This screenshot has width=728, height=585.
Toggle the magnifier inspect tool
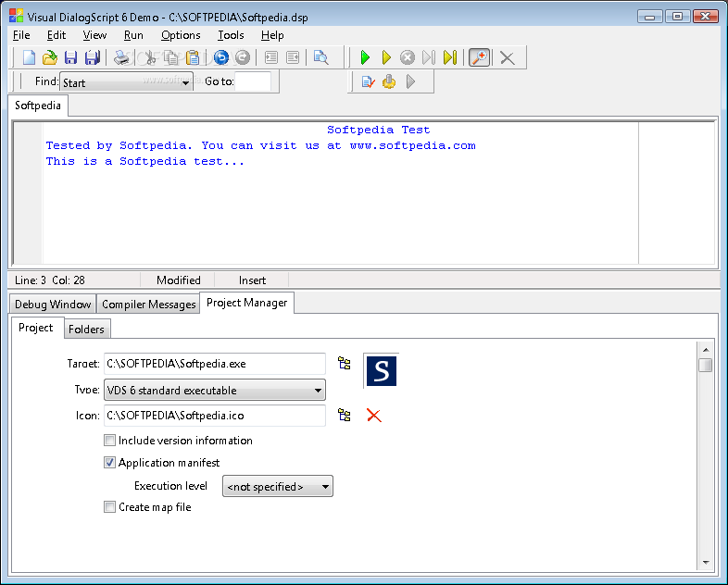pos(479,57)
